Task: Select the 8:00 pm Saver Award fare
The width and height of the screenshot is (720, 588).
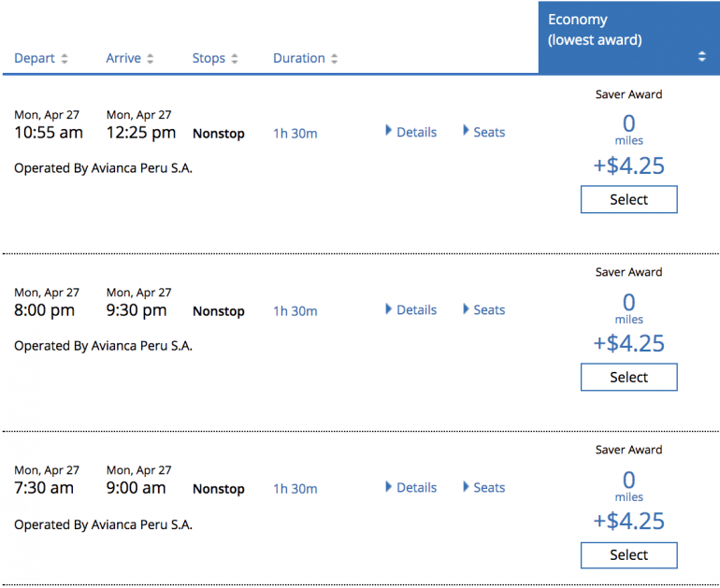Action: point(628,377)
